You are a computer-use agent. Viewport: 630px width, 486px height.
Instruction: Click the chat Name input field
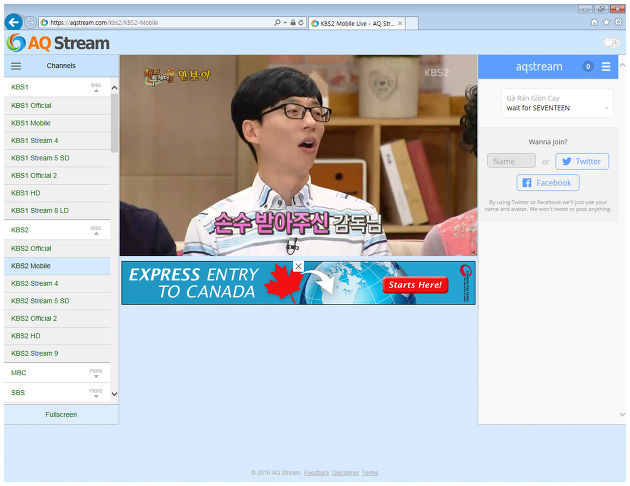(511, 161)
